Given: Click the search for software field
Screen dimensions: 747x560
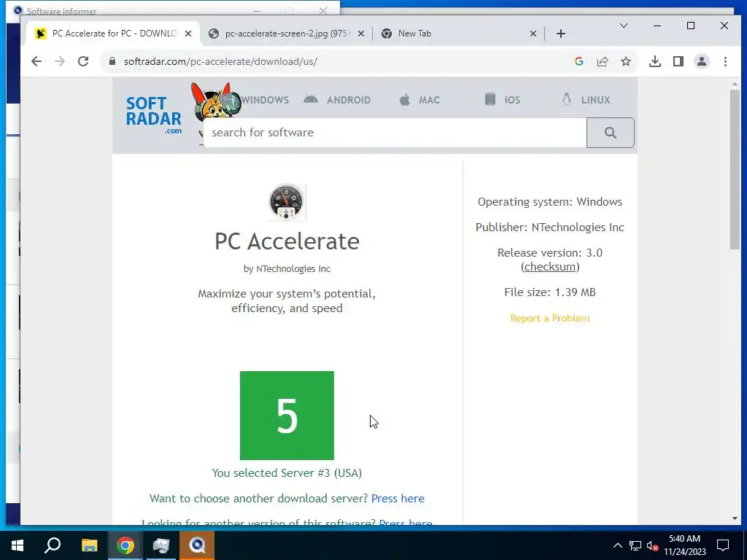Looking at the screenshot, I should tap(395, 133).
